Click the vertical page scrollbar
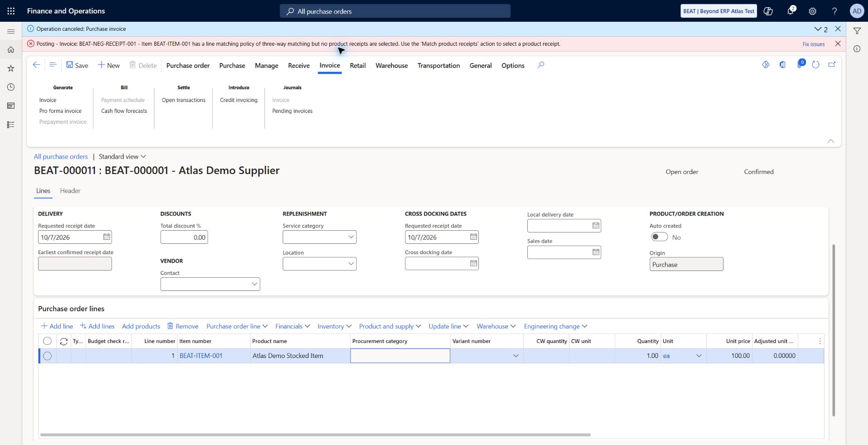This screenshot has width=868, height=445. tap(834, 330)
